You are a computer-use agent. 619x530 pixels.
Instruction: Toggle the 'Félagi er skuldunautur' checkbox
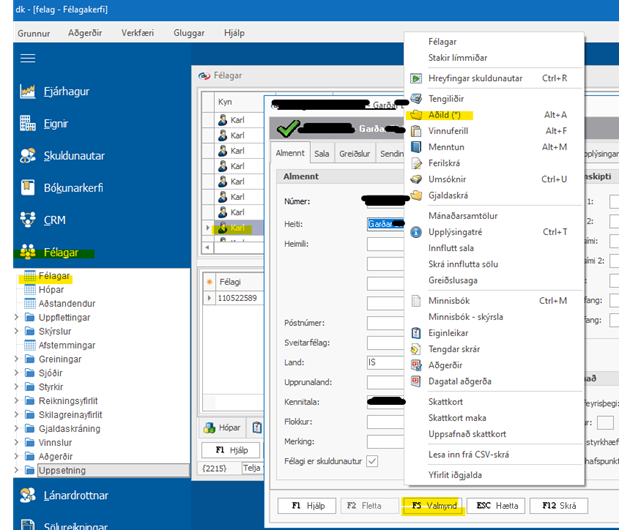(x=372, y=460)
